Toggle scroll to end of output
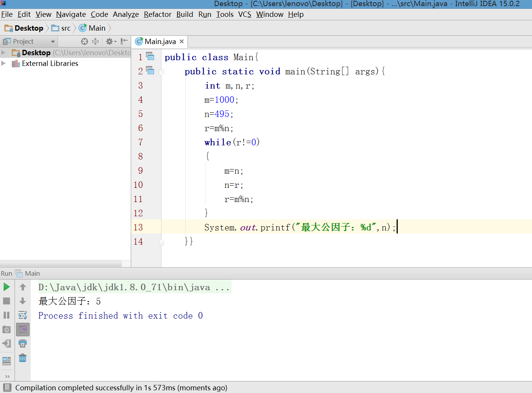This screenshot has height=393, width=532. [x=23, y=329]
